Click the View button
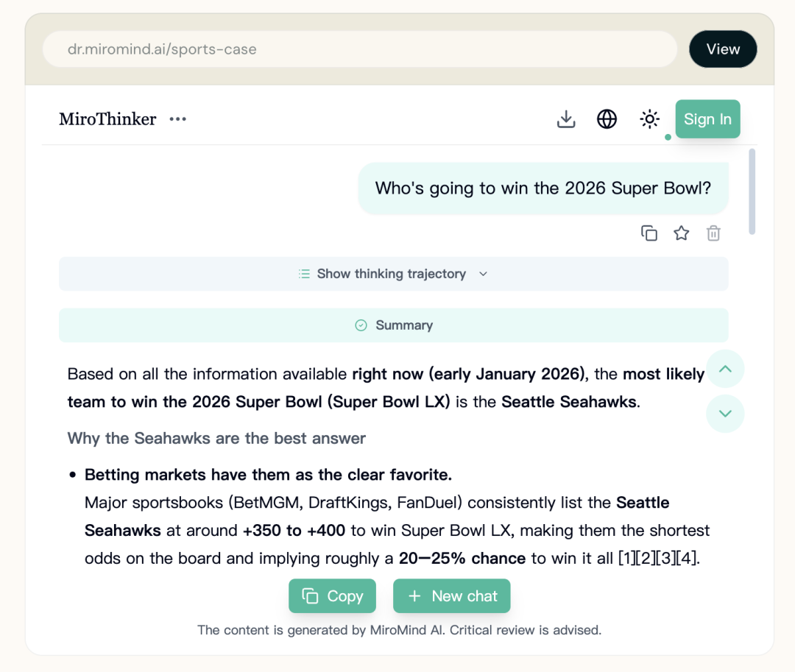Image resolution: width=795 pixels, height=672 pixels. (722, 49)
